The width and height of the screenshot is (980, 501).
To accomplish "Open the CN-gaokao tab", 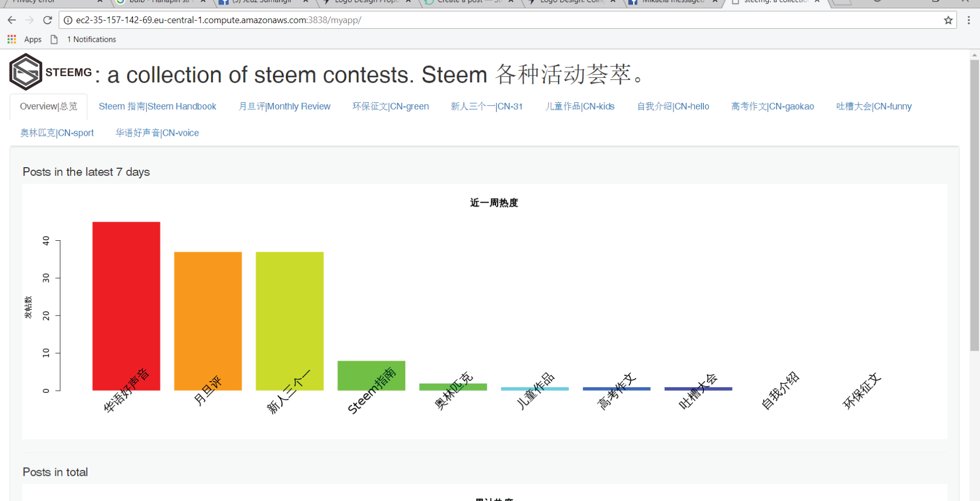I will [x=772, y=106].
